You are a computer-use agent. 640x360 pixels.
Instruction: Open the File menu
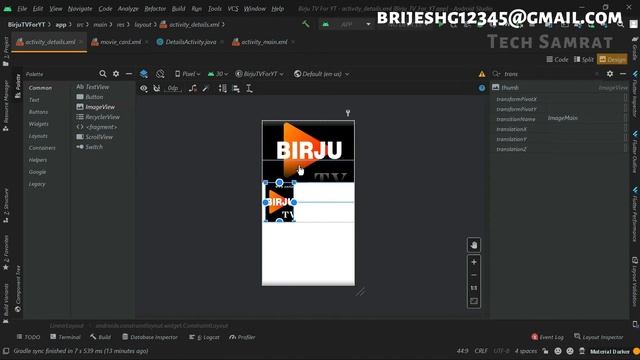22,9
